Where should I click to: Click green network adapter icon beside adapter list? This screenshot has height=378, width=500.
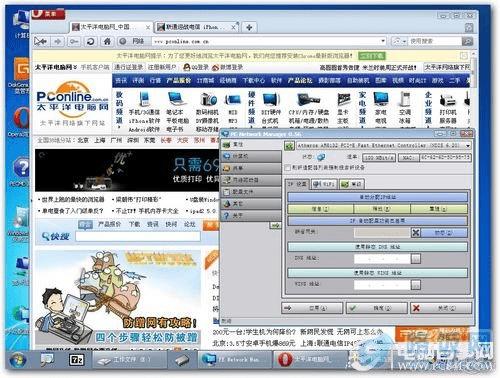click(x=289, y=146)
